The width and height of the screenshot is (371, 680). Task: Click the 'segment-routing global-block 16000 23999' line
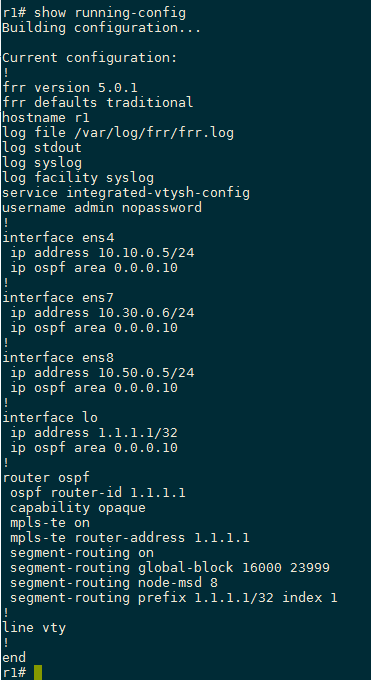pyautogui.click(x=170, y=568)
